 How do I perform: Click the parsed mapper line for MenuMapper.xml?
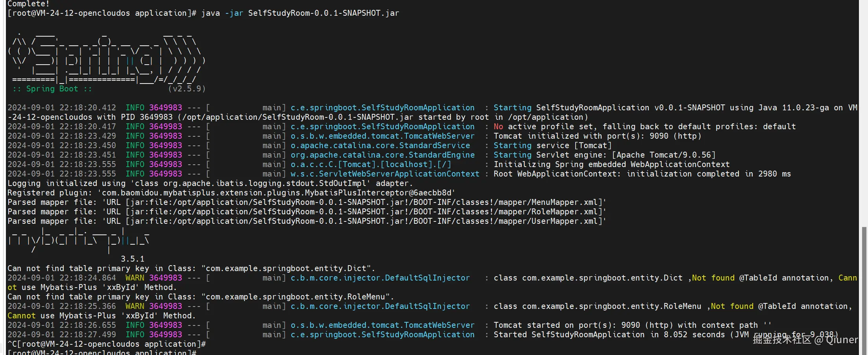tap(307, 202)
